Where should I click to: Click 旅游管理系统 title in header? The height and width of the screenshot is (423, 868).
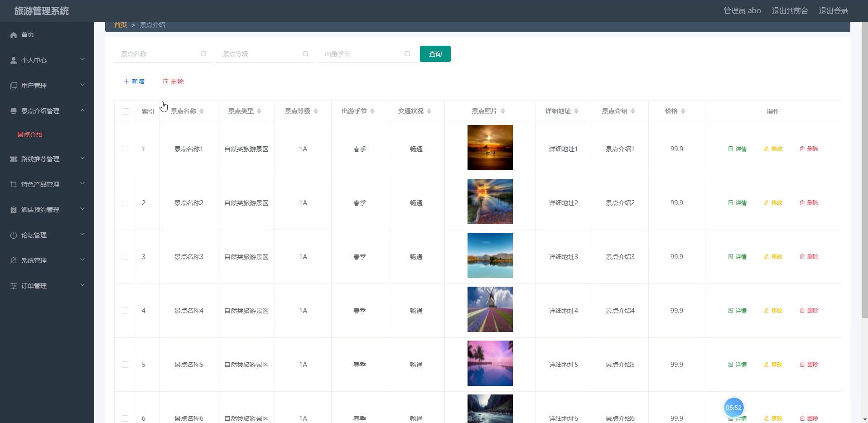click(x=42, y=11)
